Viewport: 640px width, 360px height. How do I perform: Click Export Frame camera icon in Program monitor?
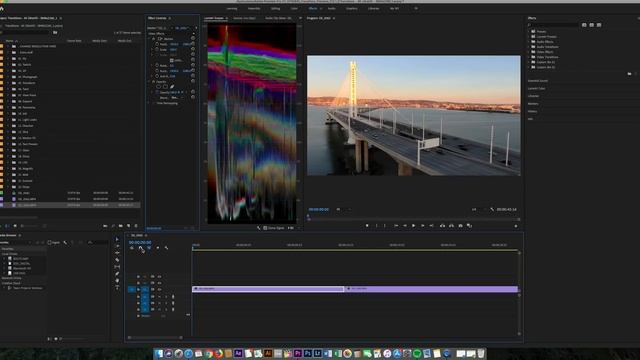click(x=460, y=226)
